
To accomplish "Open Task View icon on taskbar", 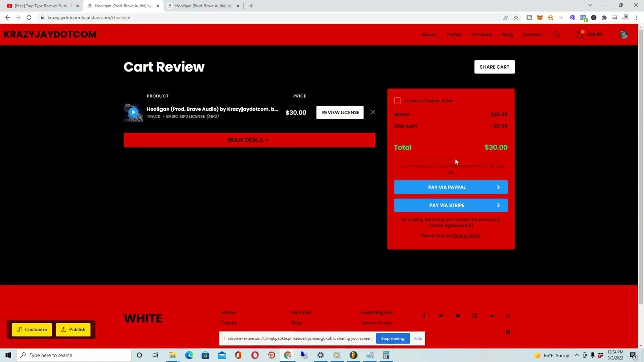I will [x=155, y=355].
